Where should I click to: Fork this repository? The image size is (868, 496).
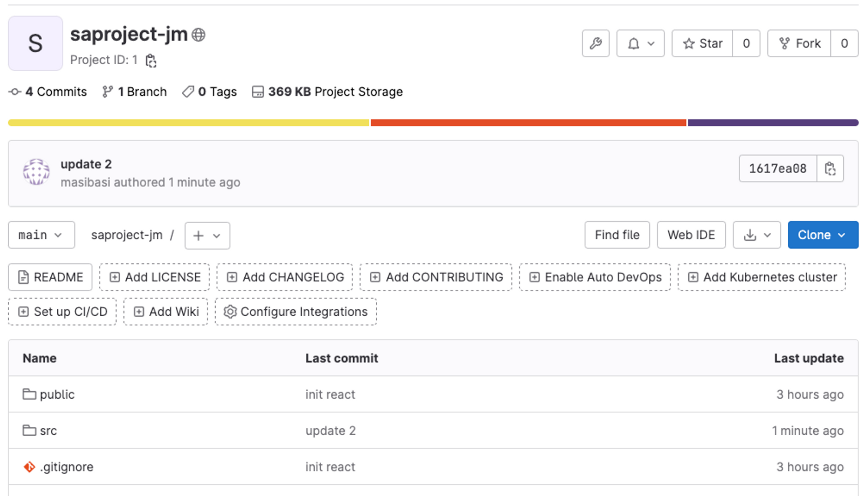[x=799, y=43]
